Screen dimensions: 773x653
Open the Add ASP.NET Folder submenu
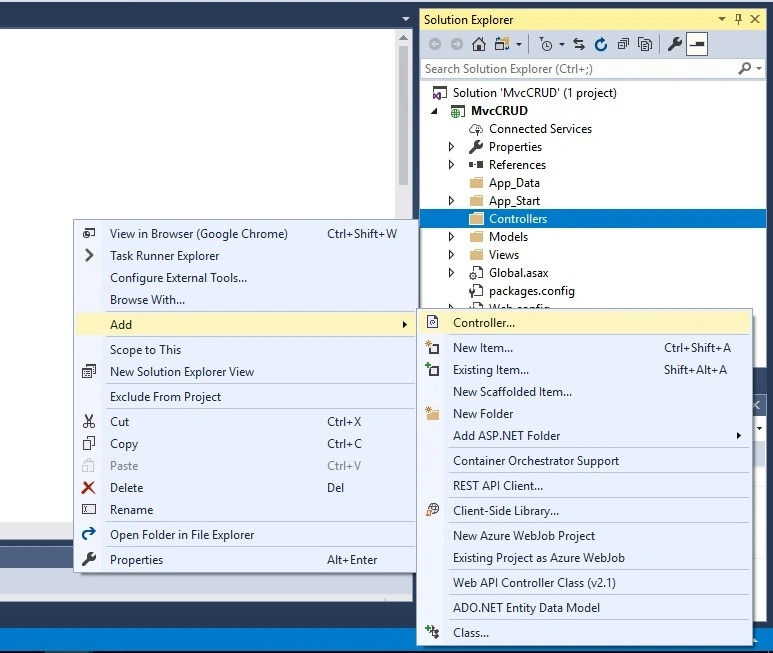(x=585, y=436)
